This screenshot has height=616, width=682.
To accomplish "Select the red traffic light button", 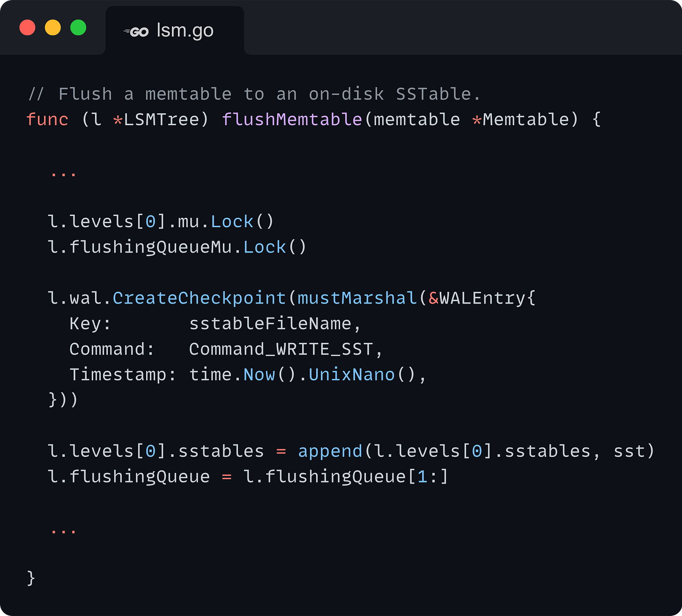I will click(27, 28).
